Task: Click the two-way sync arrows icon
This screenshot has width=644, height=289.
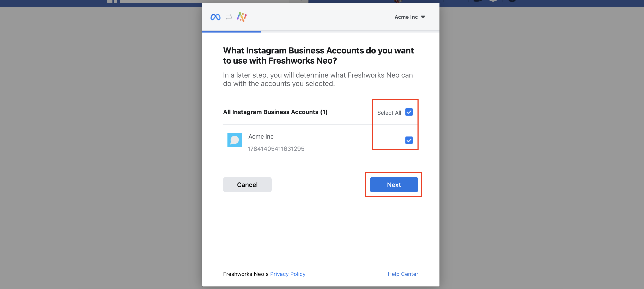Action: click(228, 17)
